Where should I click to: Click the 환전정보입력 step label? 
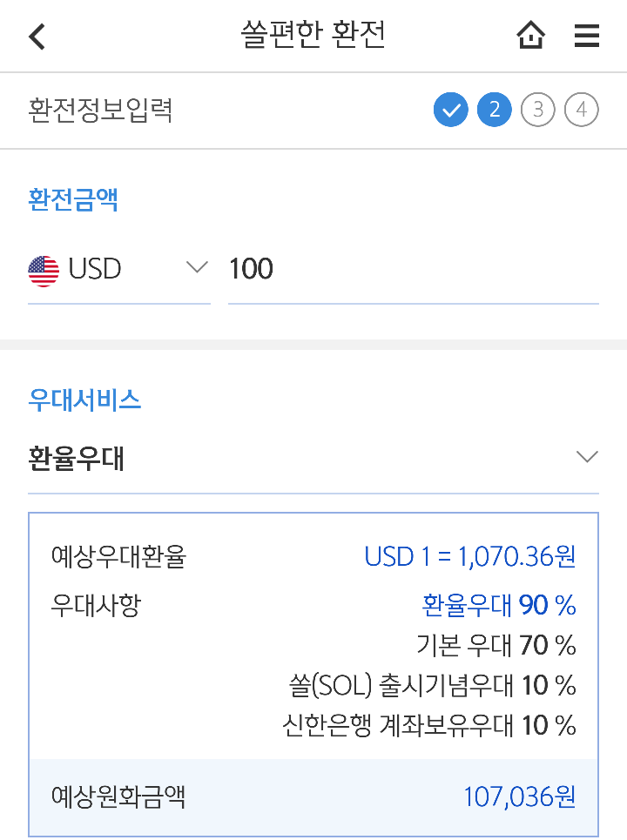click(100, 110)
